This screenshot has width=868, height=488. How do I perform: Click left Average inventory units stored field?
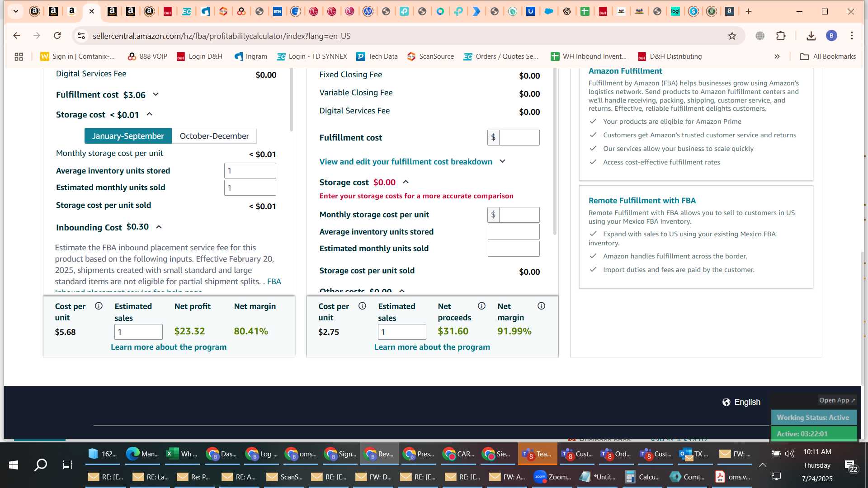click(x=250, y=171)
